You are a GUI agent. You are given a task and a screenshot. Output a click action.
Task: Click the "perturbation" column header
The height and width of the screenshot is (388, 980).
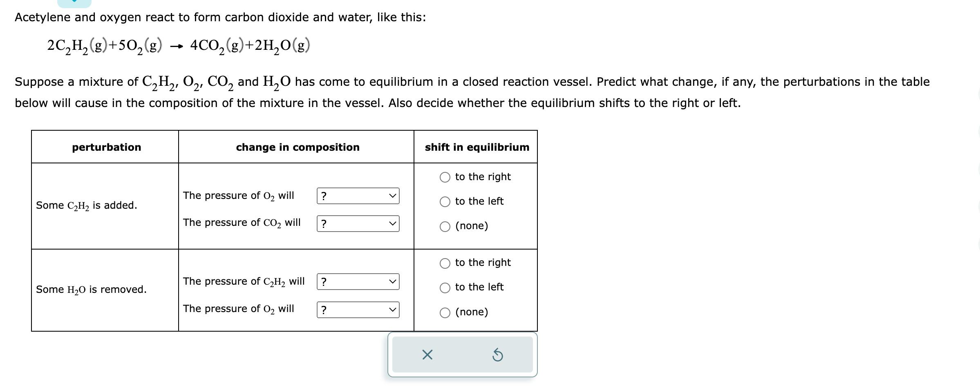coord(107,147)
